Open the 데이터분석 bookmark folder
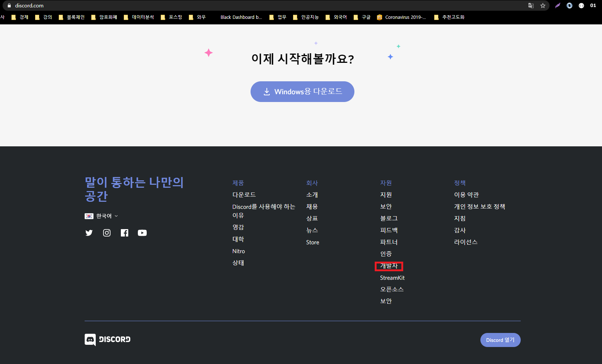 (139, 17)
